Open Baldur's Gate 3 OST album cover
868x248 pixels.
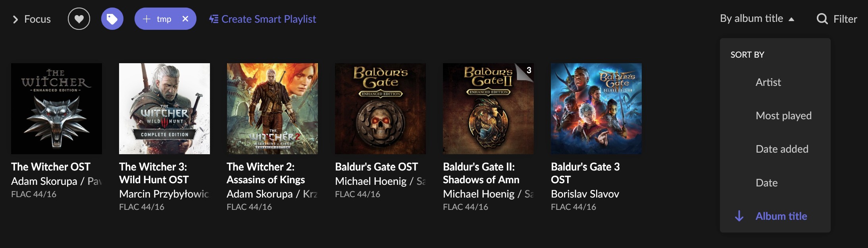pos(596,108)
